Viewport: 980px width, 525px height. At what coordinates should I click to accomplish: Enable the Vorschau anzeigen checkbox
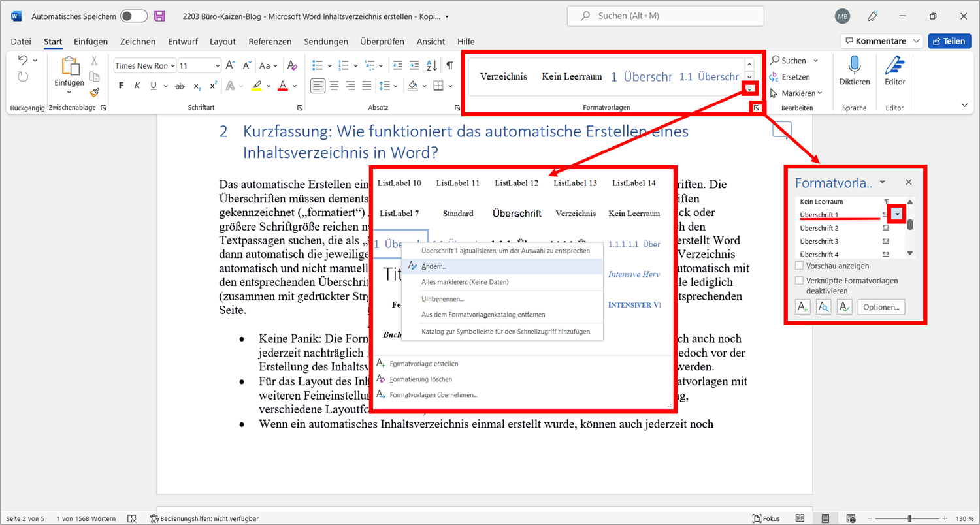[799, 266]
